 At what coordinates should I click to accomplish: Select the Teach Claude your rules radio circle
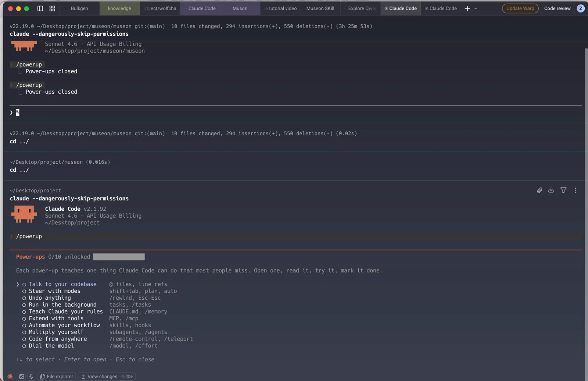24,312
